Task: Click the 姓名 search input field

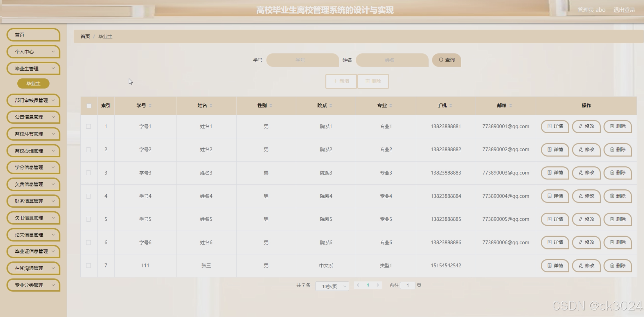Action: (392, 60)
